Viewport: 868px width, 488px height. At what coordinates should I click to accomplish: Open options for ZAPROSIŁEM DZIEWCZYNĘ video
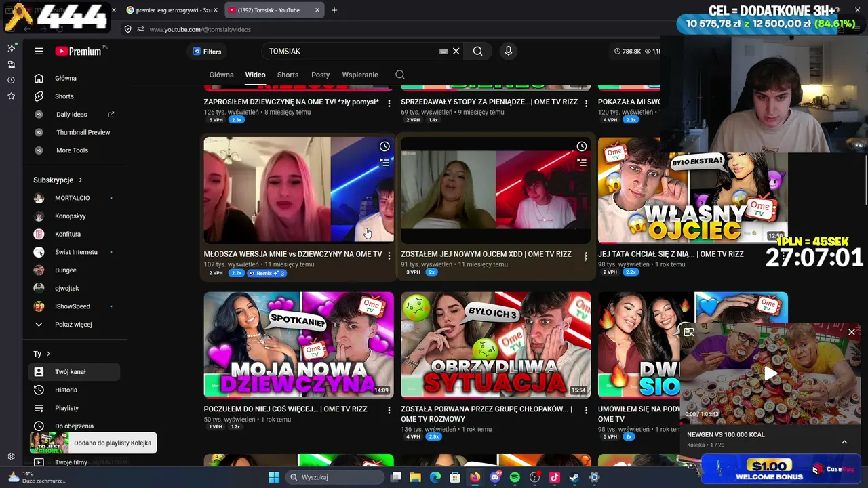click(389, 103)
